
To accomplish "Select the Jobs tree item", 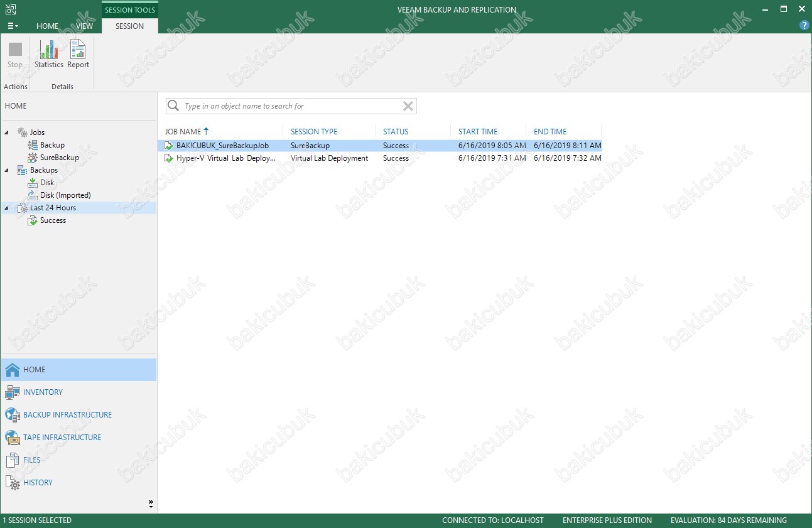I will [x=37, y=132].
